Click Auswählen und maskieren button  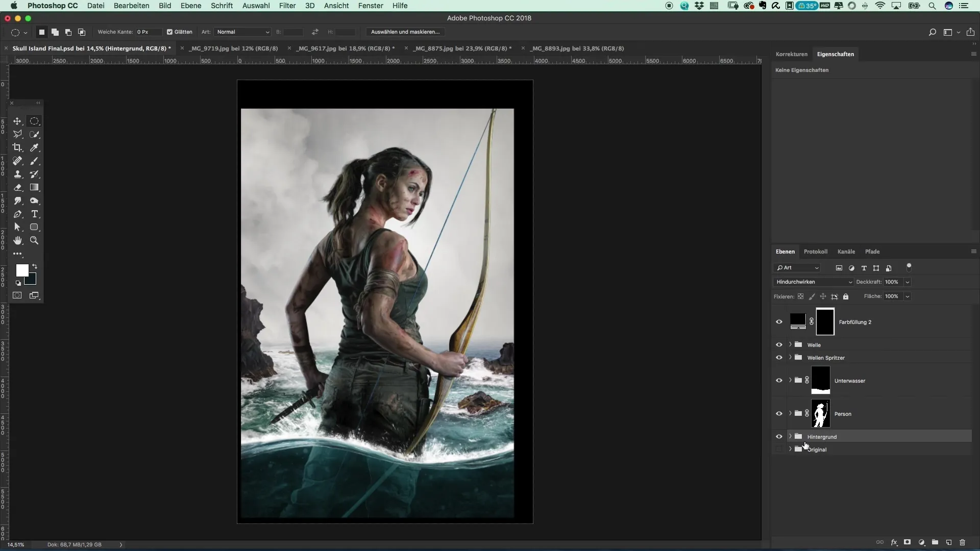coord(405,32)
